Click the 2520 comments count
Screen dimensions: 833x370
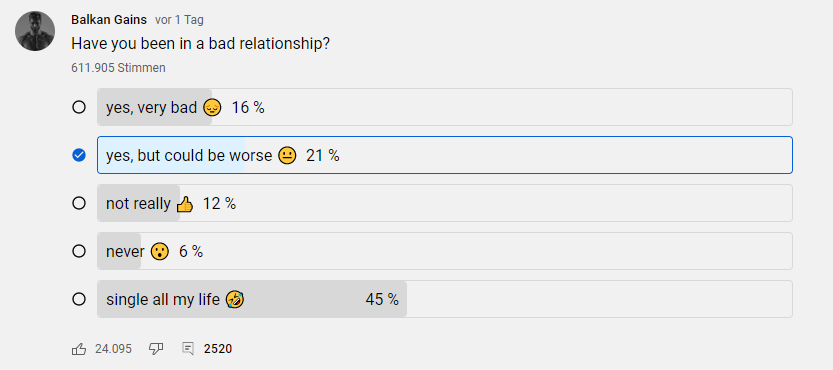[218, 349]
